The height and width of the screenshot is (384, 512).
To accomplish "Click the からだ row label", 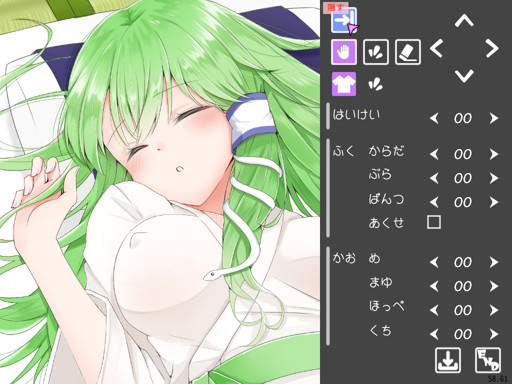I will point(386,151).
